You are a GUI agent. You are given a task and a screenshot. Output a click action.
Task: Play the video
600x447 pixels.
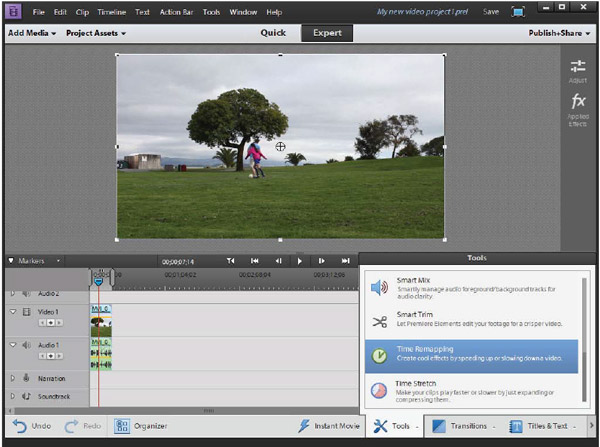coord(300,261)
